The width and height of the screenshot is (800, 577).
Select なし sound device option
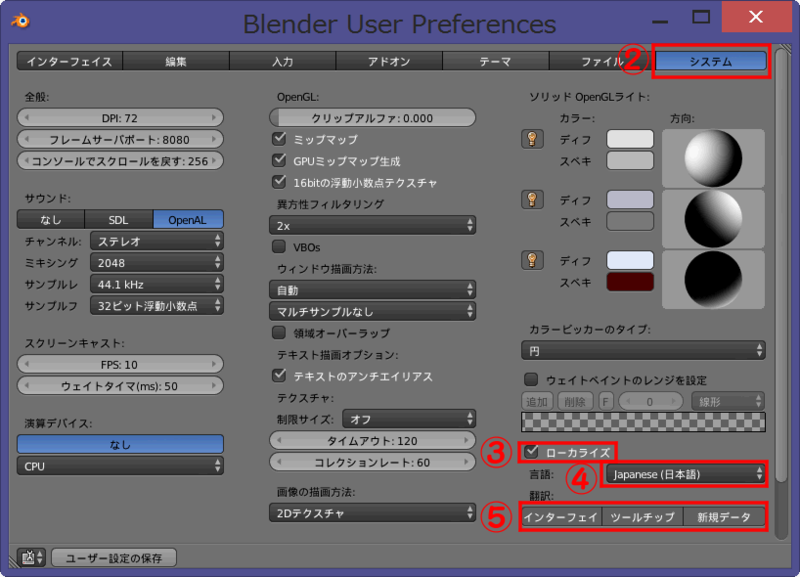pos(51,219)
